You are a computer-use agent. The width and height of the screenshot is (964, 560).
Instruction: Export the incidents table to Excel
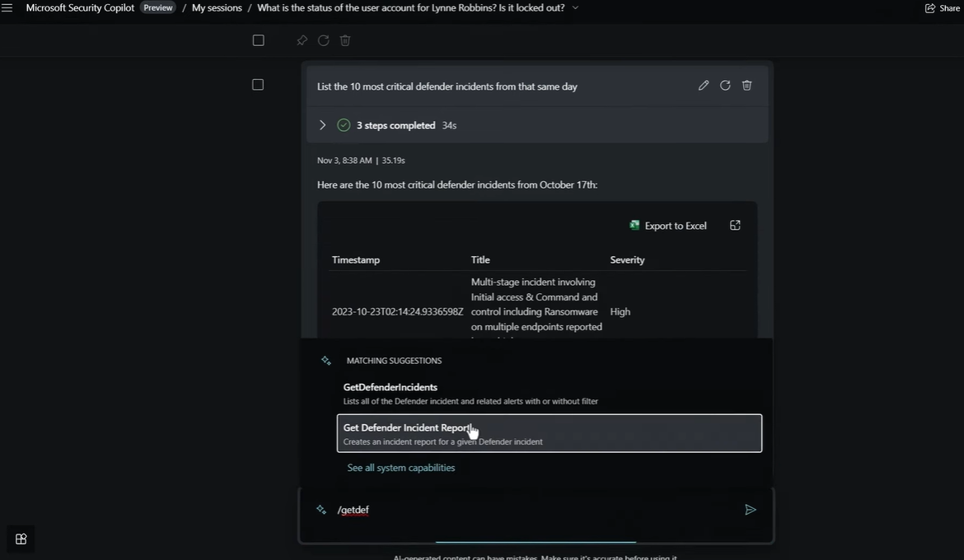pos(668,226)
